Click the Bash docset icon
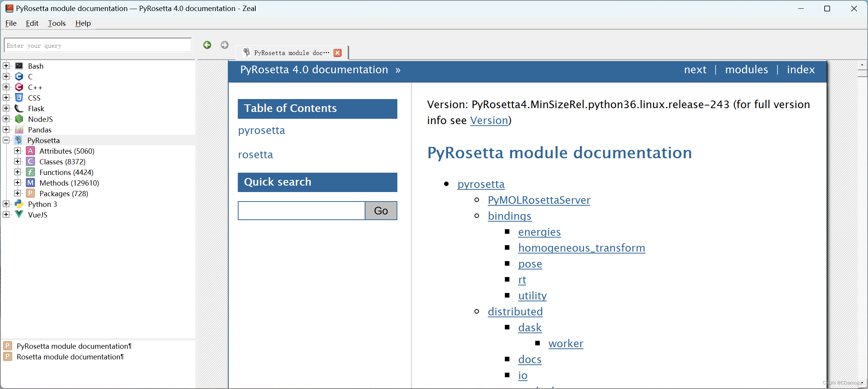The width and height of the screenshot is (868, 389). pyautogui.click(x=19, y=66)
